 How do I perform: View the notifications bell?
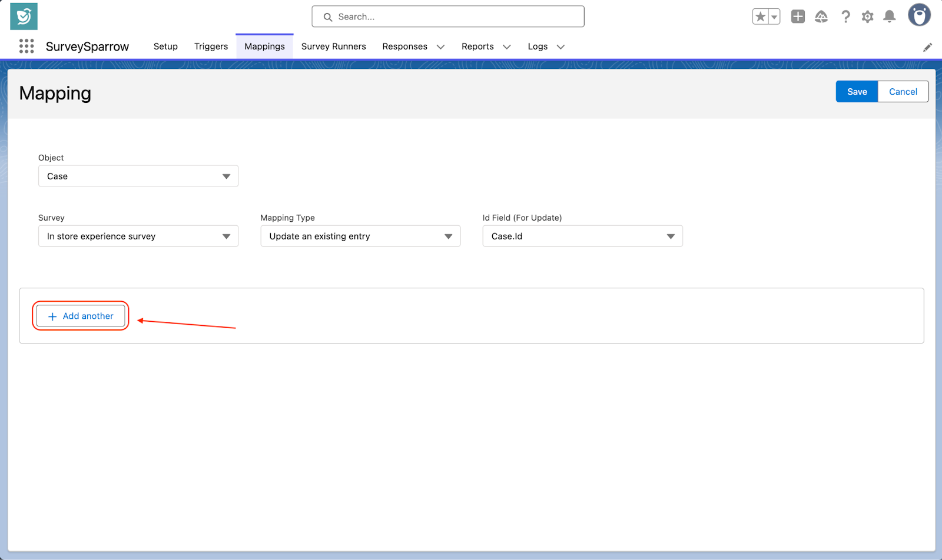click(890, 17)
